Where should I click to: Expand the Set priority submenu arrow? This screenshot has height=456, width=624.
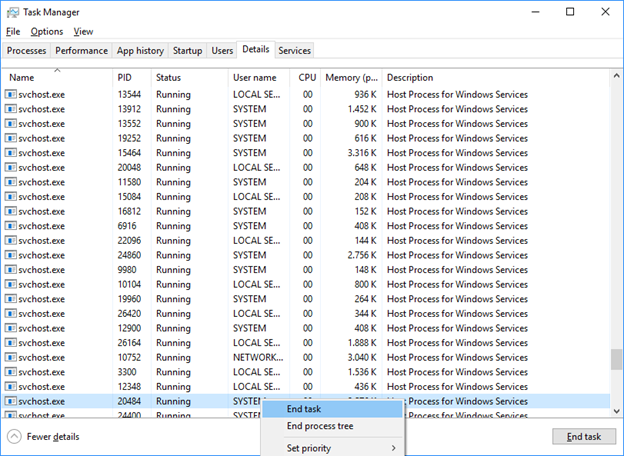(x=393, y=448)
